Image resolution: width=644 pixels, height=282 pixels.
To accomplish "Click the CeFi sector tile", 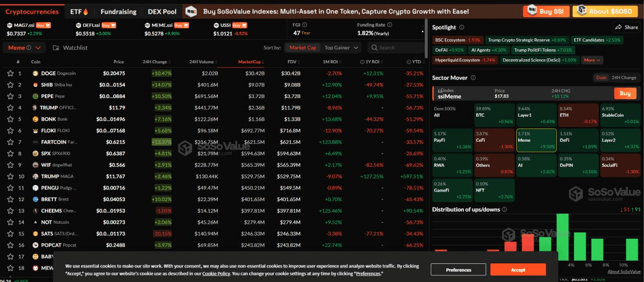I will 495,140.
